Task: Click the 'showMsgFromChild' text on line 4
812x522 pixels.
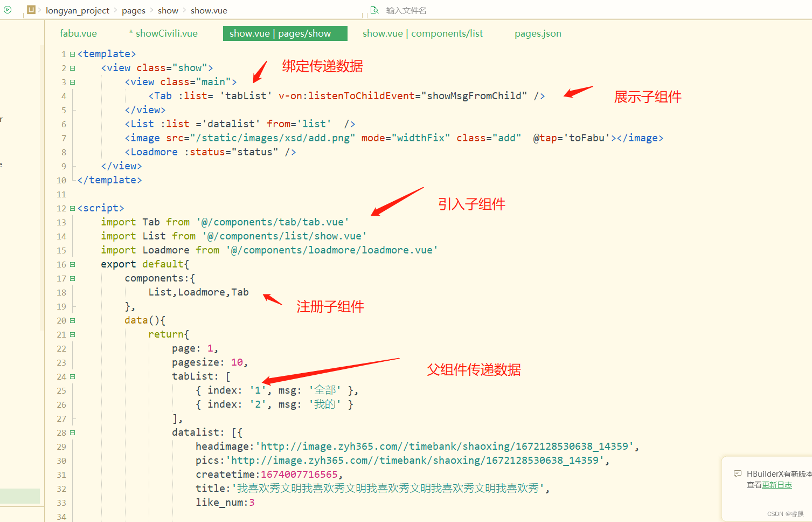Action: click(x=474, y=96)
